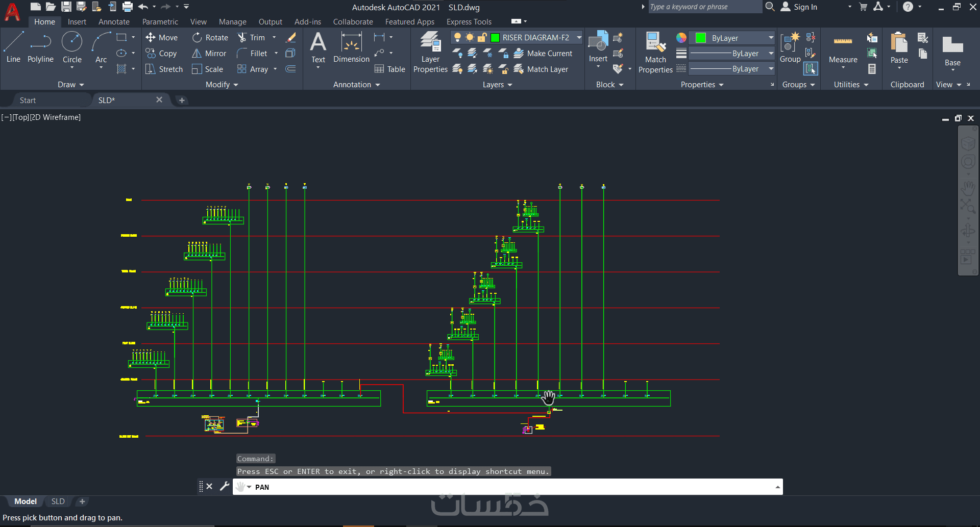
Task: Click the keyword search input field
Action: tap(704, 7)
